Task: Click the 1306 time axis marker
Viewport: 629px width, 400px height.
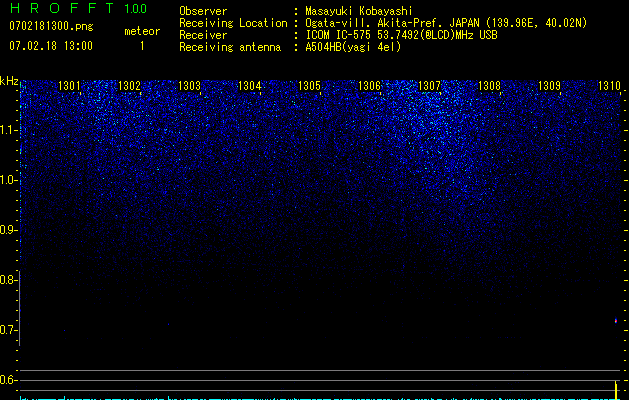Action: (369, 86)
